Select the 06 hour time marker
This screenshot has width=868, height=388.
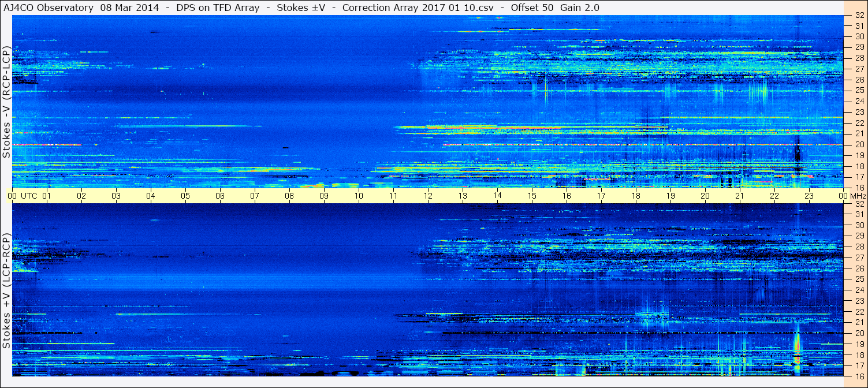pos(220,196)
